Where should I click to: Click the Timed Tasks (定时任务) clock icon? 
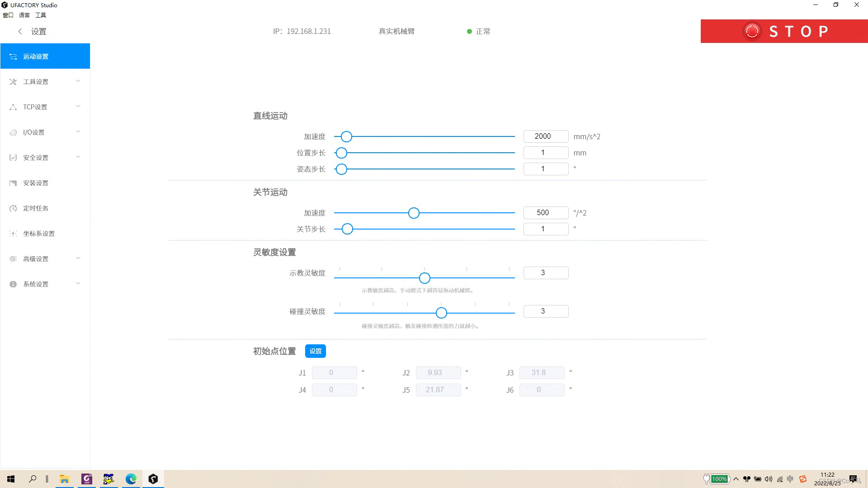tap(13, 208)
